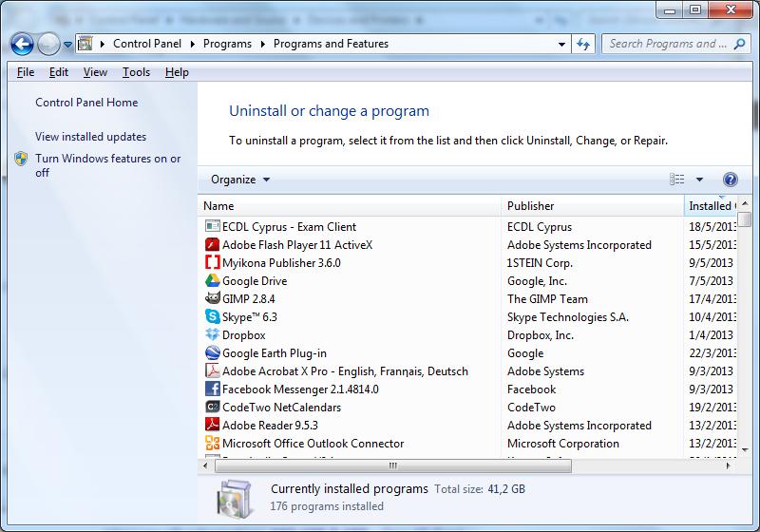The width and height of the screenshot is (760, 532).
Task: Click the Skype 6.3 icon
Action: [212, 316]
